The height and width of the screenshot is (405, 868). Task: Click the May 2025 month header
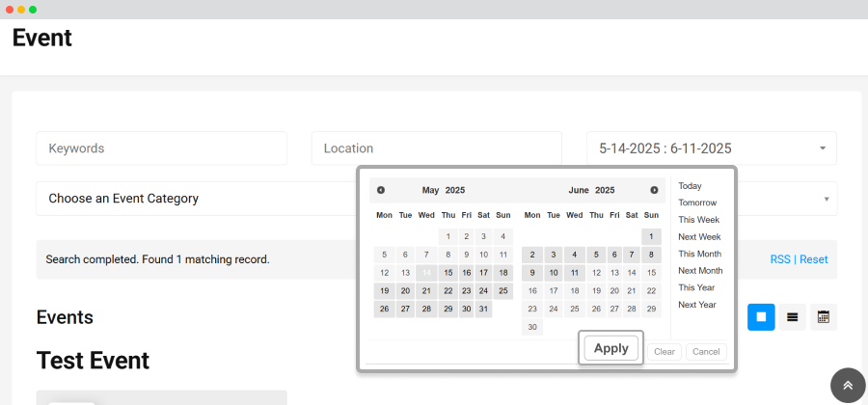click(444, 190)
